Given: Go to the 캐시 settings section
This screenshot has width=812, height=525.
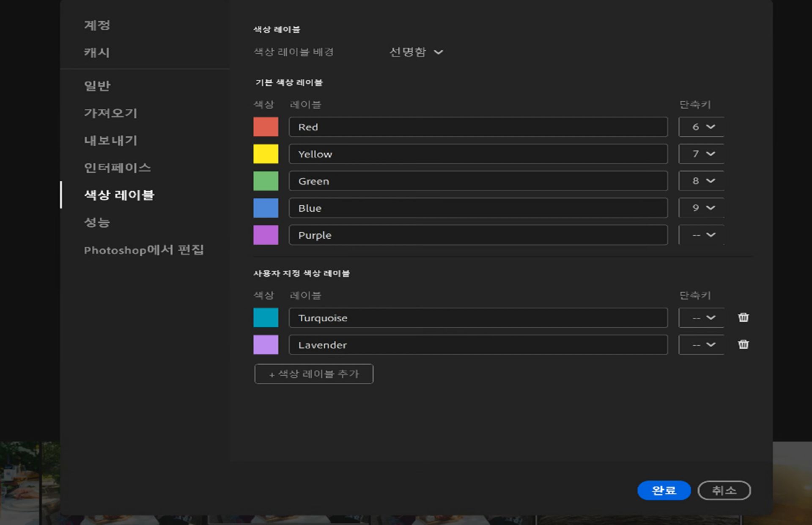Looking at the screenshot, I should 97,52.
